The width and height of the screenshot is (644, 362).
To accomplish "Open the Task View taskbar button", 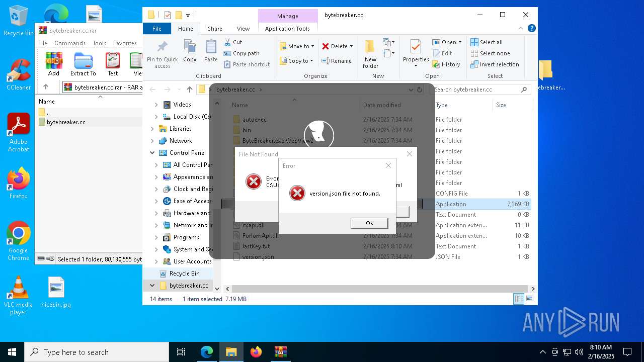I will 181,352.
